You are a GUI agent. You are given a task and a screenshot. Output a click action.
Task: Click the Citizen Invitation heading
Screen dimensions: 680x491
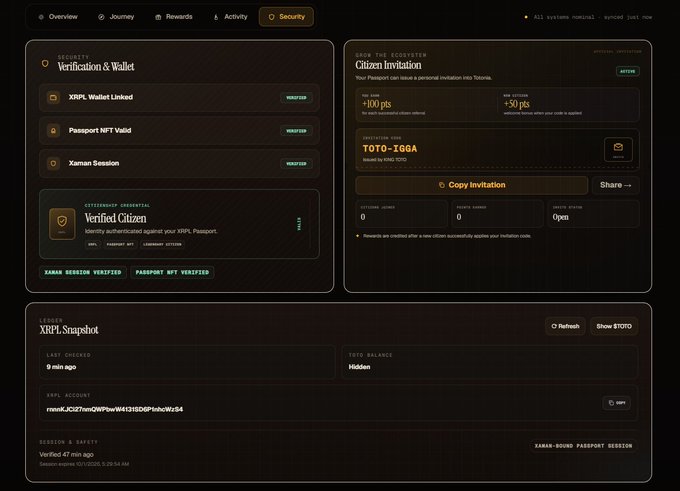tap(388, 65)
